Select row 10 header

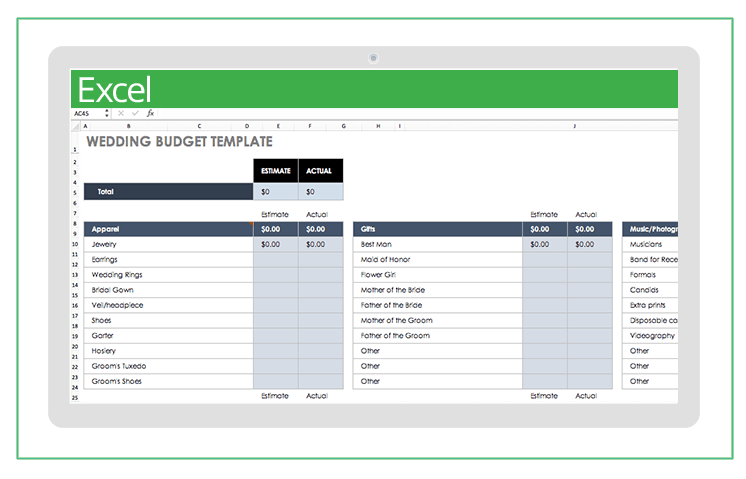point(75,244)
